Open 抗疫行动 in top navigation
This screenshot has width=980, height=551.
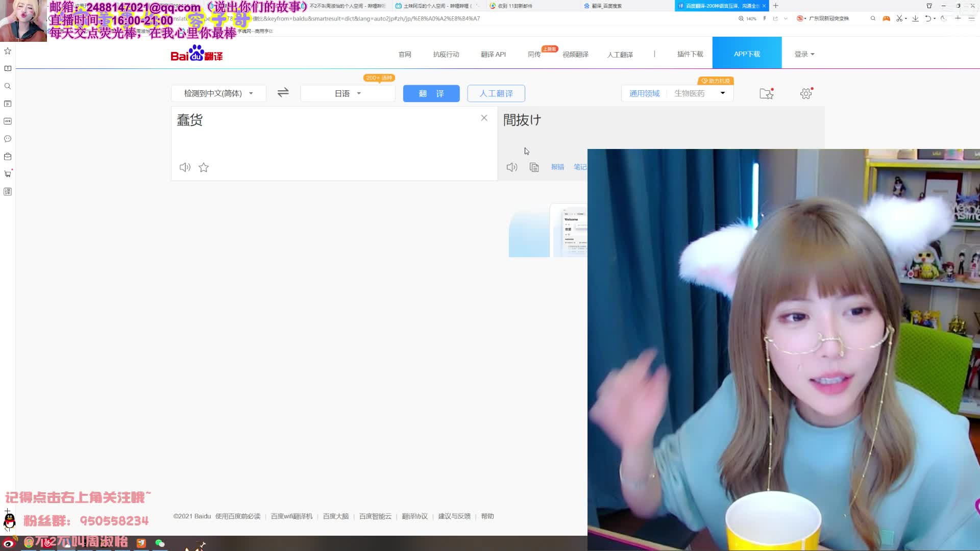point(446,54)
